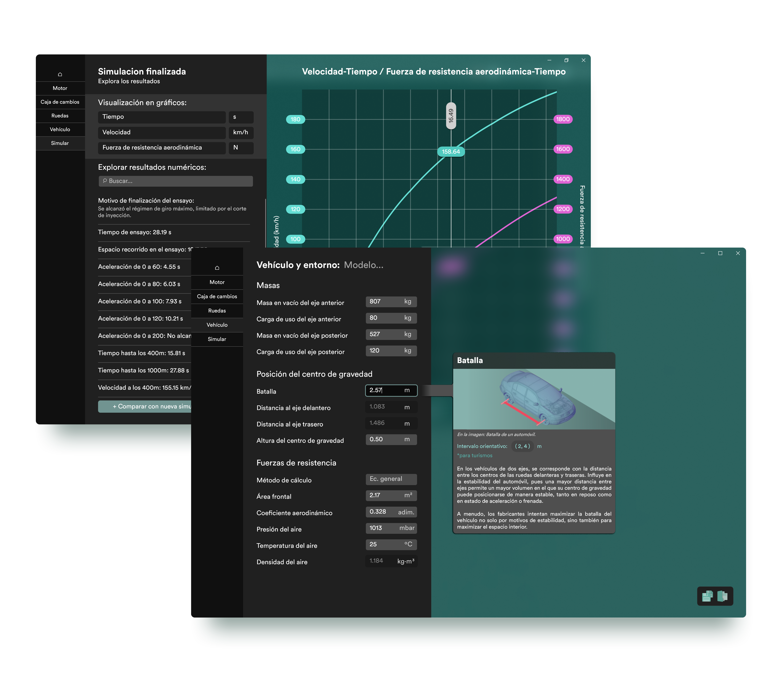The image size is (781, 700).
Task: Edit Presión del aire 1013 value
Action: tap(391, 528)
